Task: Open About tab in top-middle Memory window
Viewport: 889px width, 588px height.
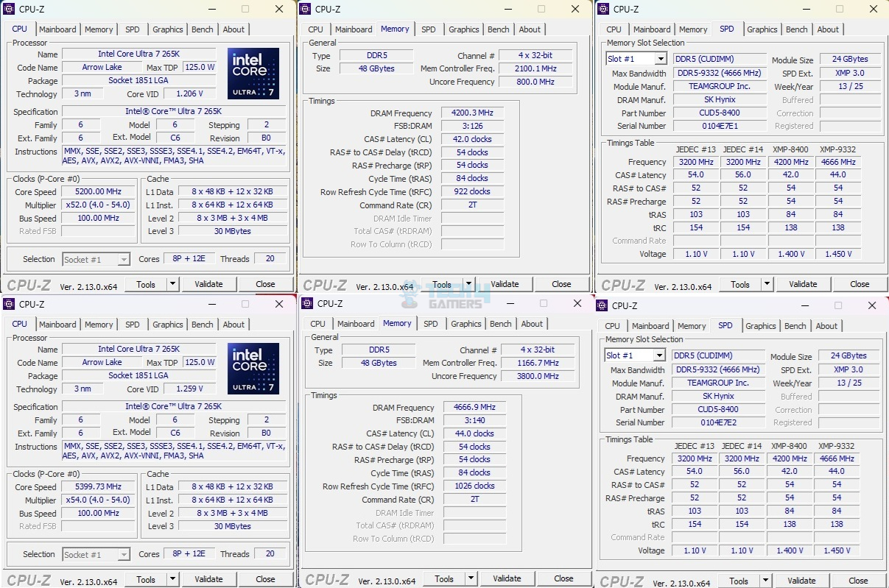Action: pos(530,29)
